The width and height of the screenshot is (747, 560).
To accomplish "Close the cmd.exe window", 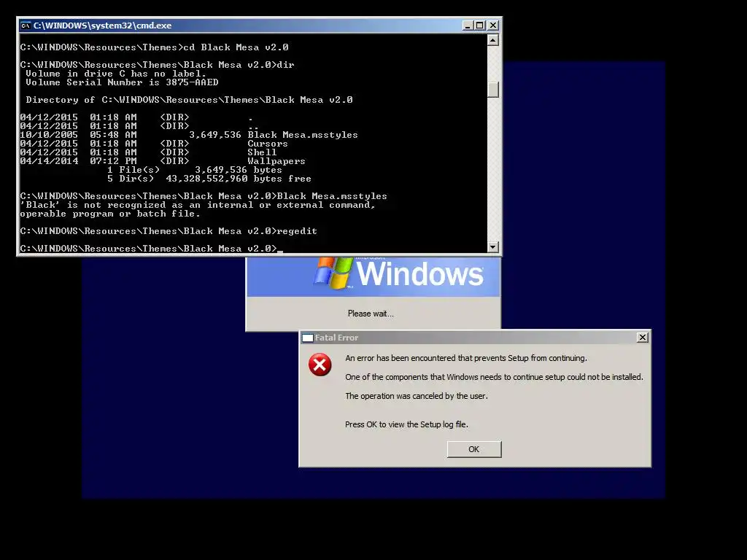I will click(493, 26).
